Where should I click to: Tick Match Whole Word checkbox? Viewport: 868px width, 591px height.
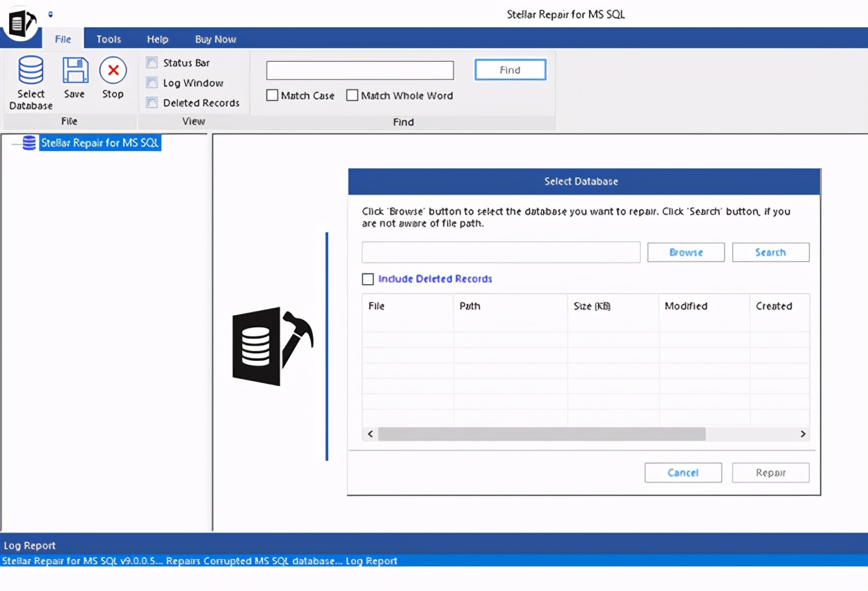click(x=353, y=95)
